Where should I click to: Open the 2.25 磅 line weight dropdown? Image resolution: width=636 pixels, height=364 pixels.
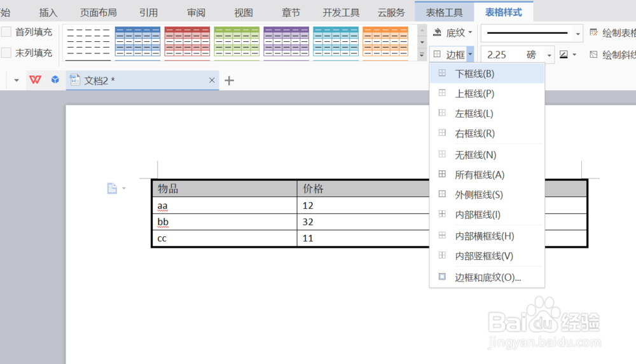tap(550, 55)
